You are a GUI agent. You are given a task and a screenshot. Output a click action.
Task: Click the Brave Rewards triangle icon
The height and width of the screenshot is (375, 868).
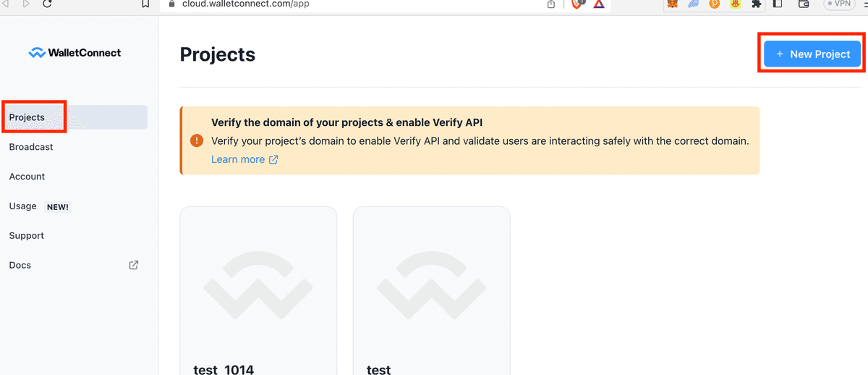coord(599,4)
